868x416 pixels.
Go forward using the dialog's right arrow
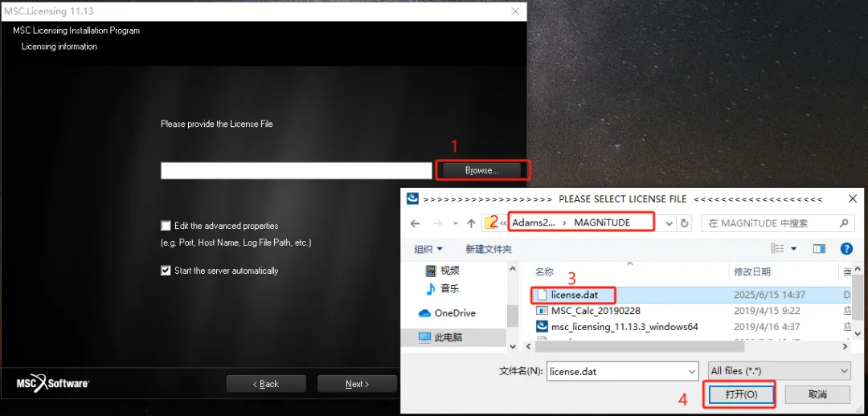pos(437,223)
